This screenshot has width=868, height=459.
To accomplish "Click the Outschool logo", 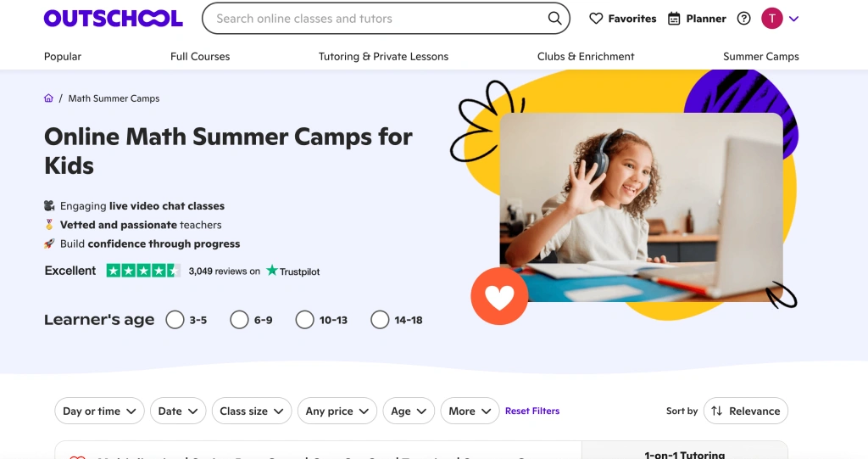I will (x=114, y=19).
